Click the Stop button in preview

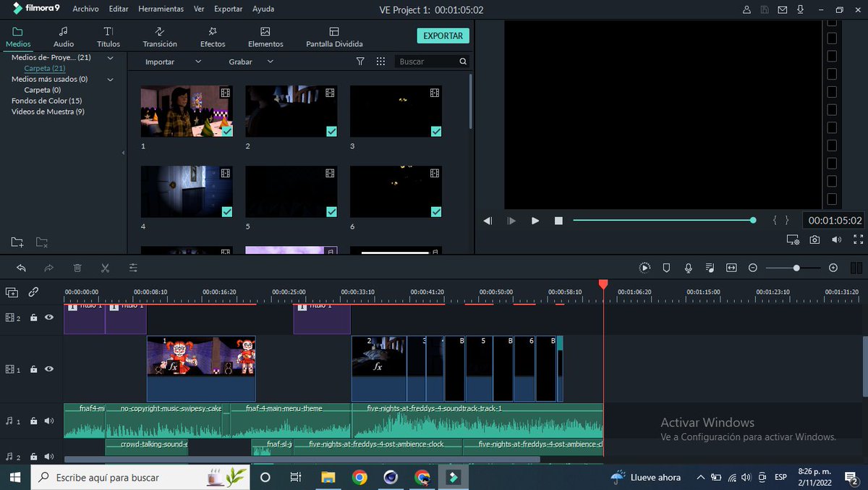coord(558,221)
